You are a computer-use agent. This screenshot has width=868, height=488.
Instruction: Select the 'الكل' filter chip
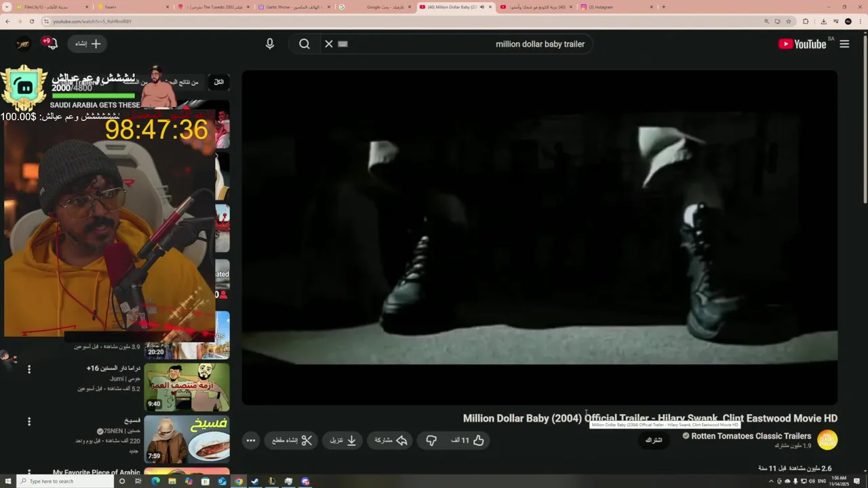point(218,82)
